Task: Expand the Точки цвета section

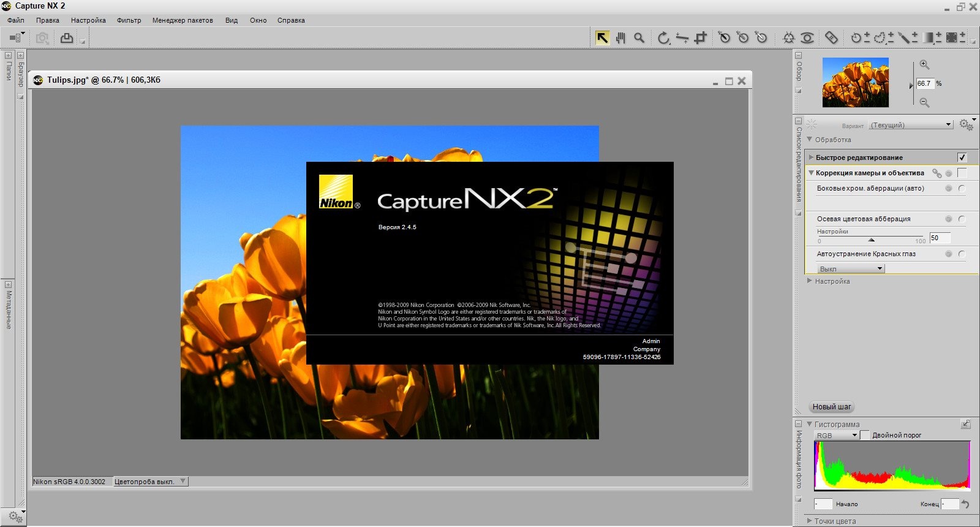Action: (x=810, y=521)
